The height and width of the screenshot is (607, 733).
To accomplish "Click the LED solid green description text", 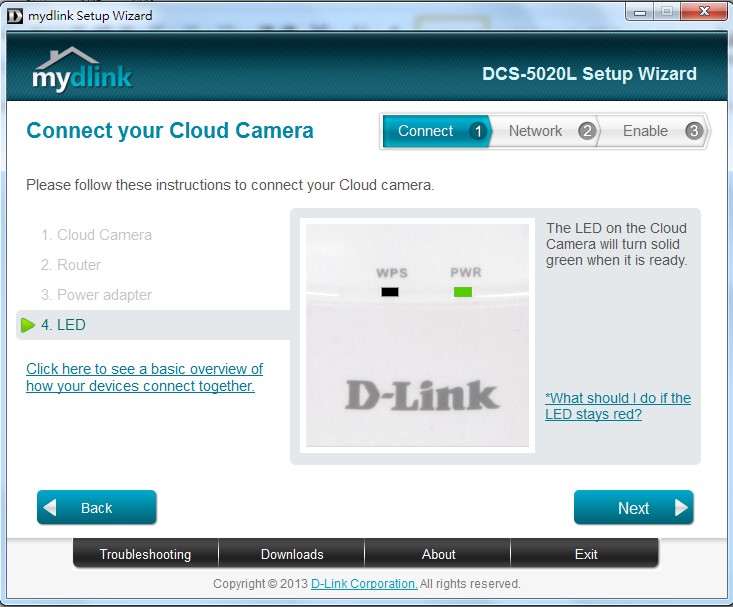I will pos(616,244).
